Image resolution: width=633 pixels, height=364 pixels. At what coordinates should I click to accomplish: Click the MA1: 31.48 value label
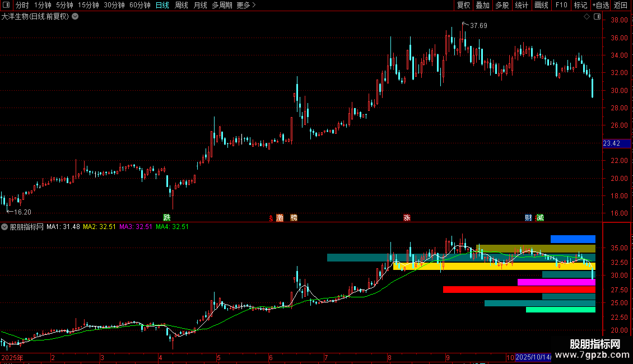(x=63, y=227)
